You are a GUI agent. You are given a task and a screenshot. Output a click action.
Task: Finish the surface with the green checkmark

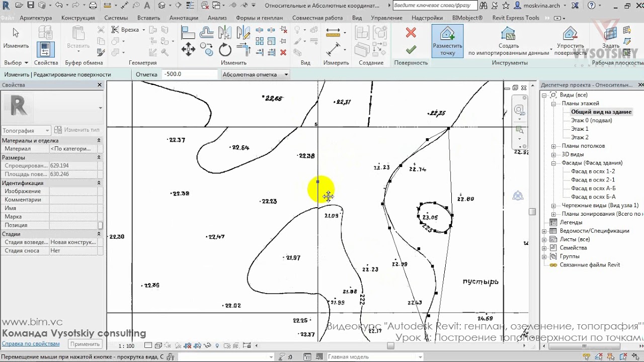[411, 49]
